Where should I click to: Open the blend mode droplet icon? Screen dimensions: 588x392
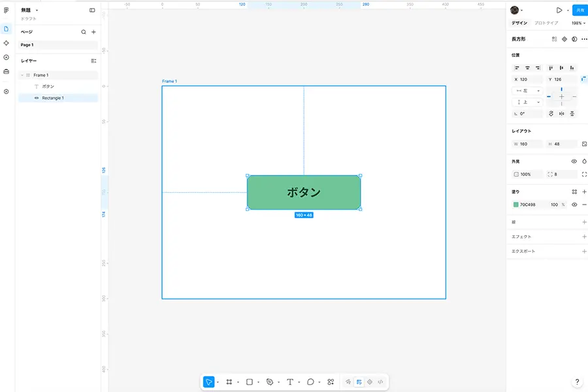[584, 161]
